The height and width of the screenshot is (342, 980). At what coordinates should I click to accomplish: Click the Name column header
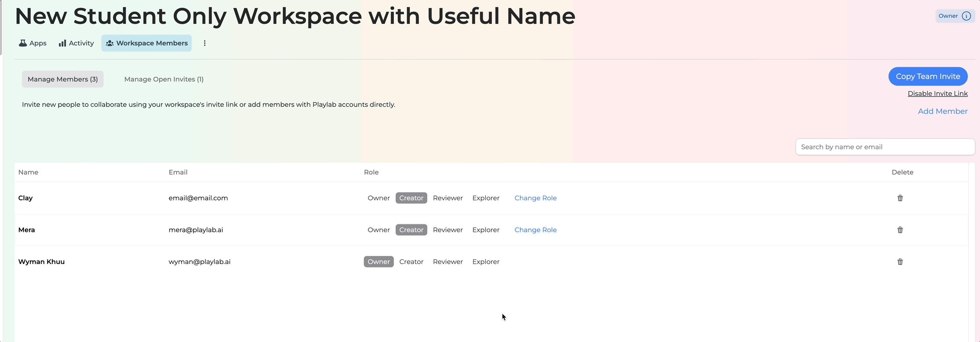pos(28,172)
